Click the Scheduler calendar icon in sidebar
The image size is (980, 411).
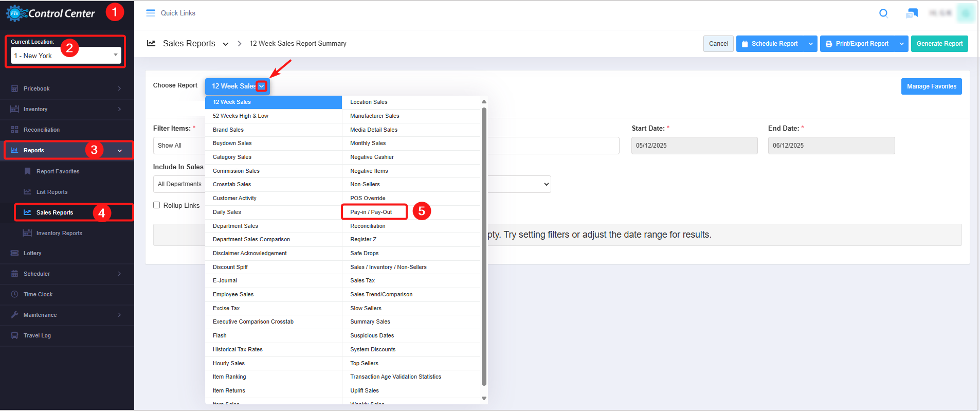(x=14, y=274)
